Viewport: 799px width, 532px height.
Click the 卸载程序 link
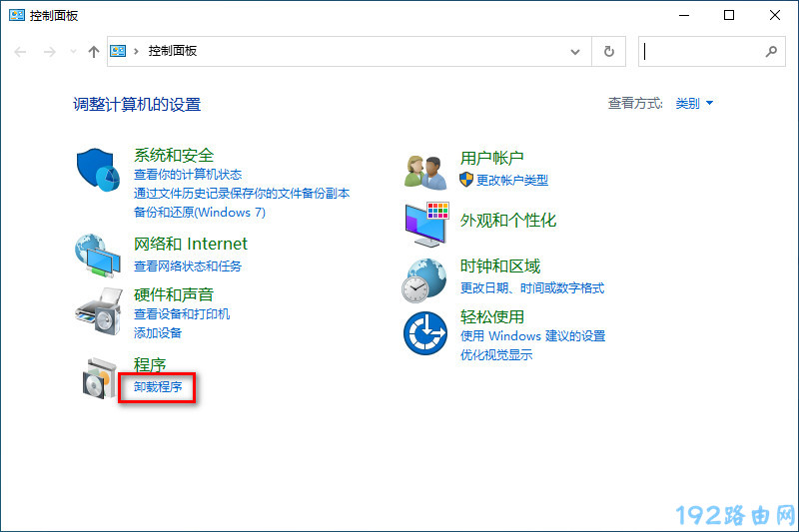pyautogui.click(x=158, y=386)
